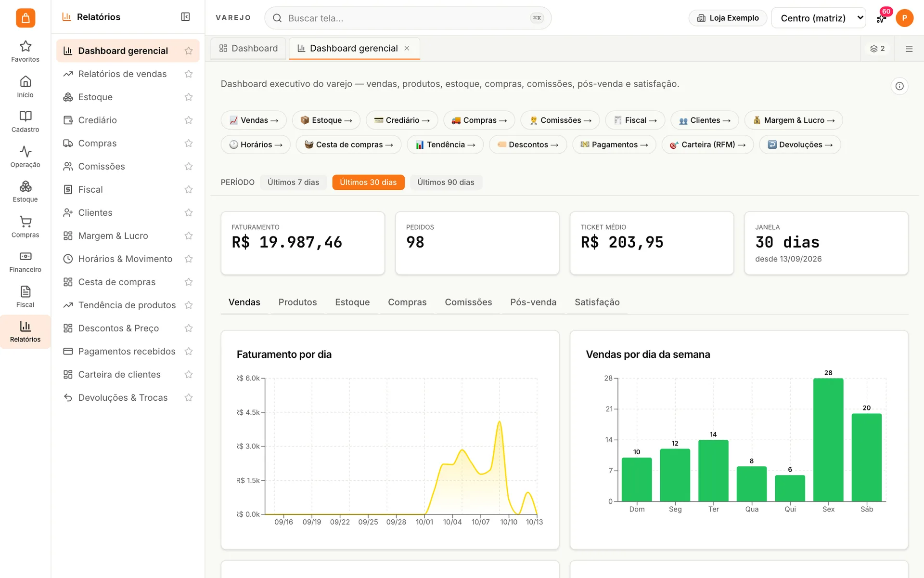Select the Produtos section tab

point(297,302)
